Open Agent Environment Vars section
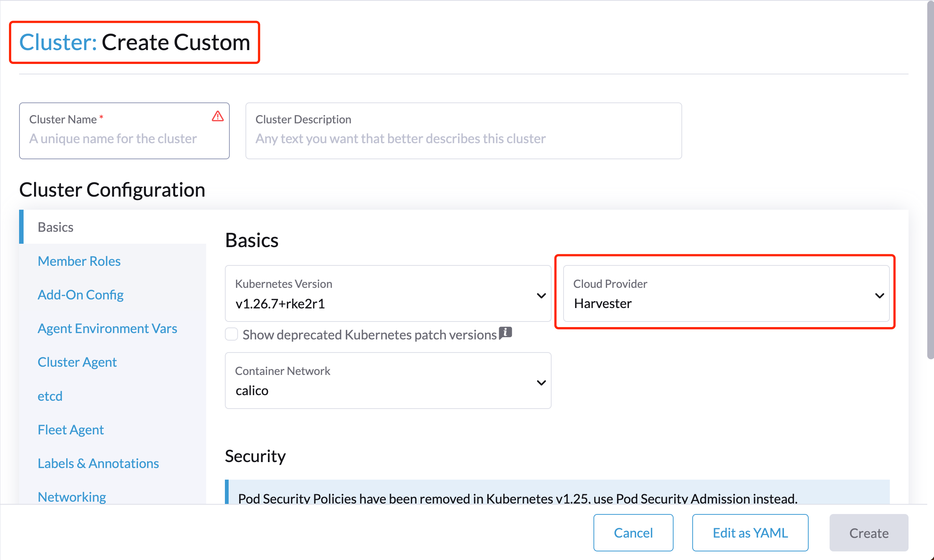Image resolution: width=934 pixels, height=560 pixels. [x=107, y=328]
